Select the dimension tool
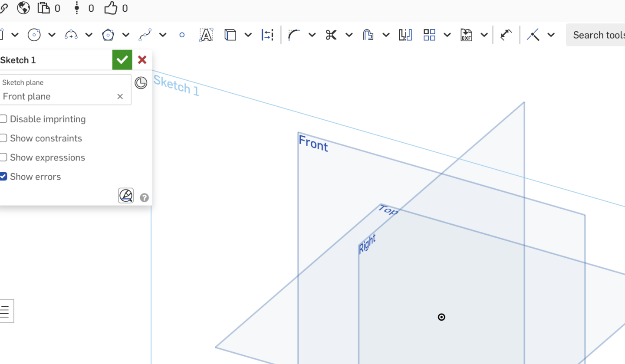The height and width of the screenshot is (364, 625). coord(268,35)
